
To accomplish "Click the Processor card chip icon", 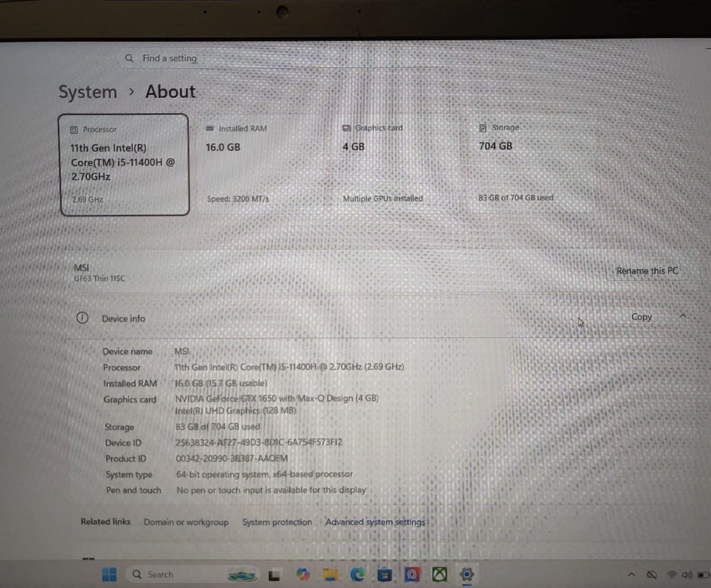I will (x=74, y=130).
